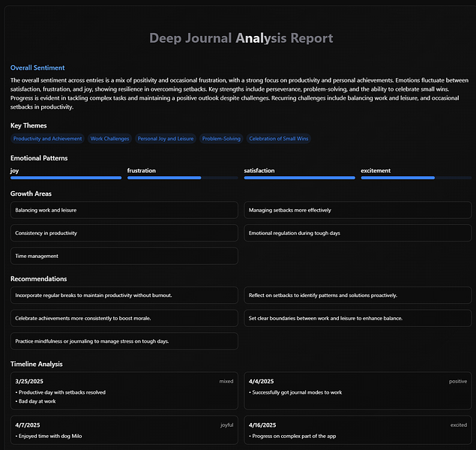Click the Celebration of Small Wins tag
This screenshot has height=450, width=476.
point(278,139)
